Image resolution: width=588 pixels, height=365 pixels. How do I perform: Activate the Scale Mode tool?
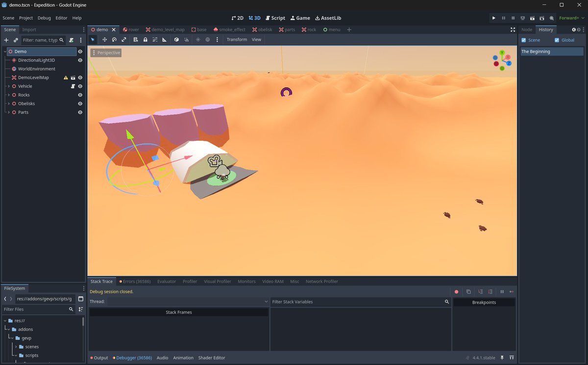(124, 39)
